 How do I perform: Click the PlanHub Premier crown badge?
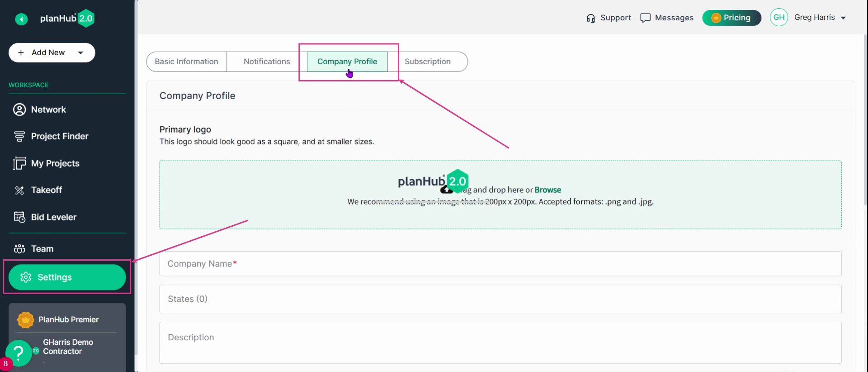click(x=26, y=320)
